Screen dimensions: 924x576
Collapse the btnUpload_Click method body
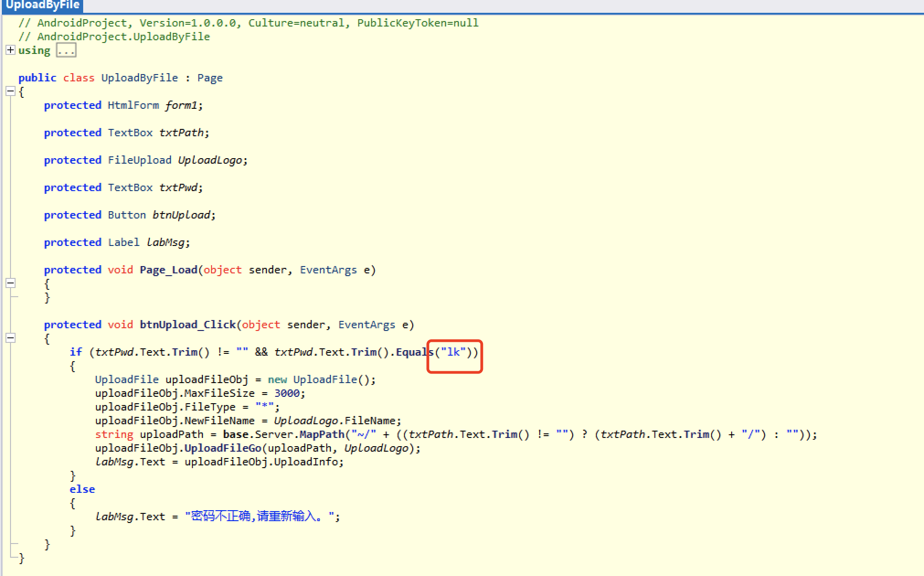11,338
